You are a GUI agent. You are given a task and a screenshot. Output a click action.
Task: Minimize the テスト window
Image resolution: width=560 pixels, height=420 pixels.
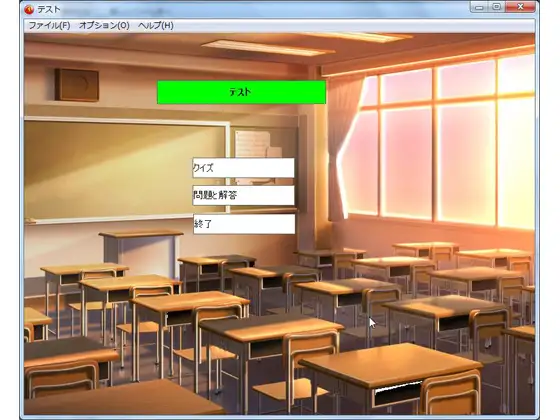tap(479, 7)
